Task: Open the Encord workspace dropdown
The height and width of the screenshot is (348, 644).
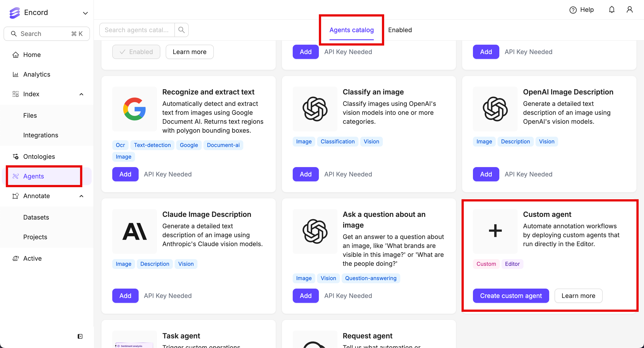Action: pos(85,13)
